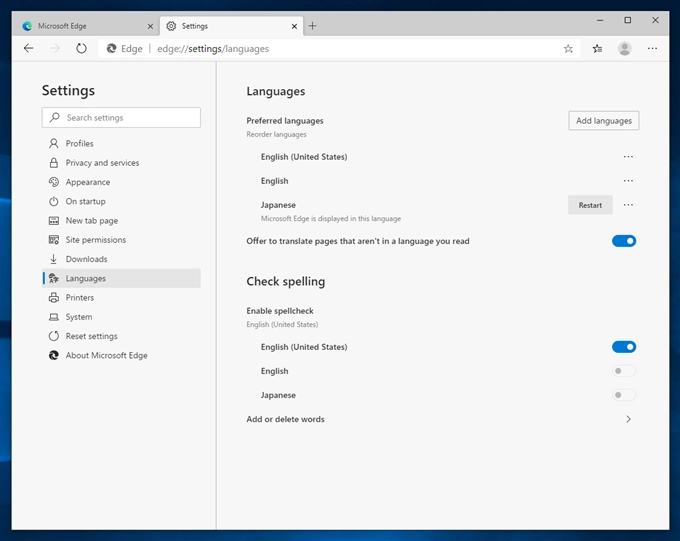
Task: Click the Search settings input field
Action: coord(121,117)
